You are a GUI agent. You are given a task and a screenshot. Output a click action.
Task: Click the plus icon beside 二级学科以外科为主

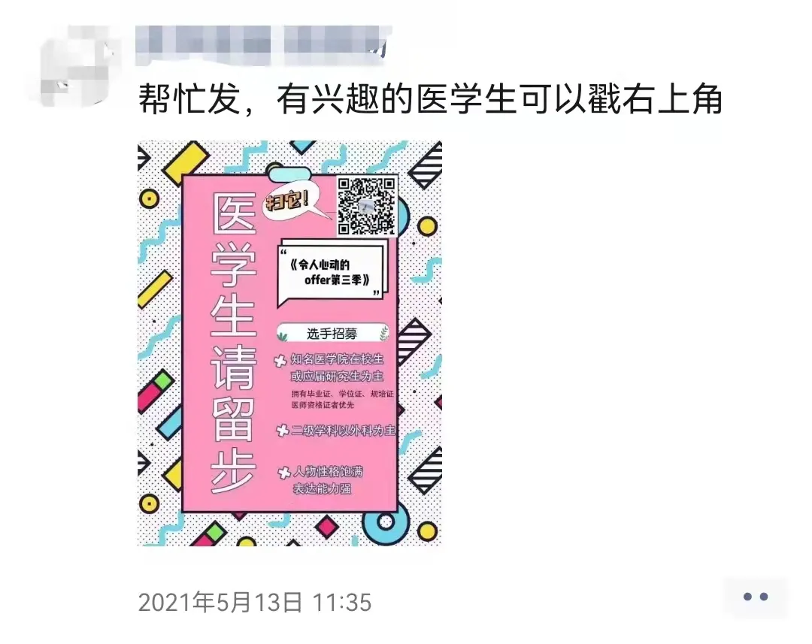coord(282,430)
